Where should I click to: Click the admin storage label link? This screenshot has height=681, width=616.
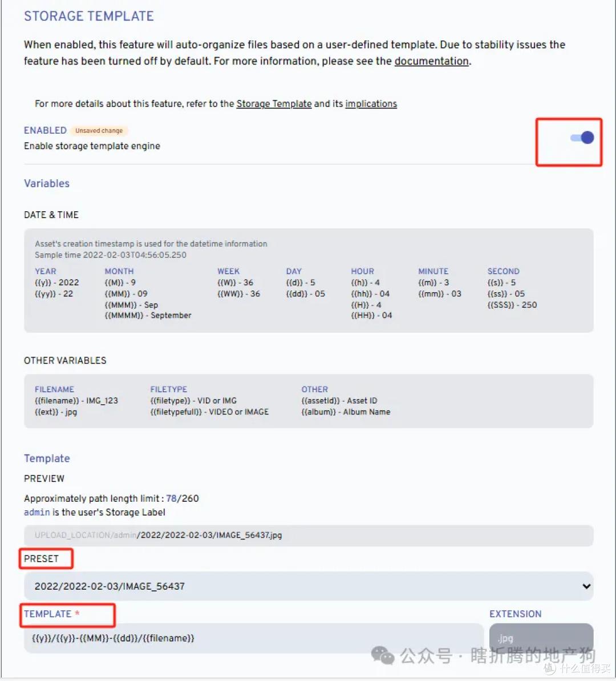coord(37,512)
